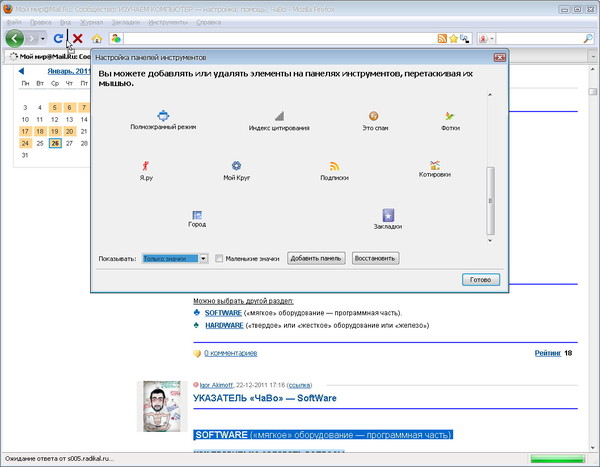600x467 pixels.
Task: Click the page load progress bar
Action: click(558, 459)
